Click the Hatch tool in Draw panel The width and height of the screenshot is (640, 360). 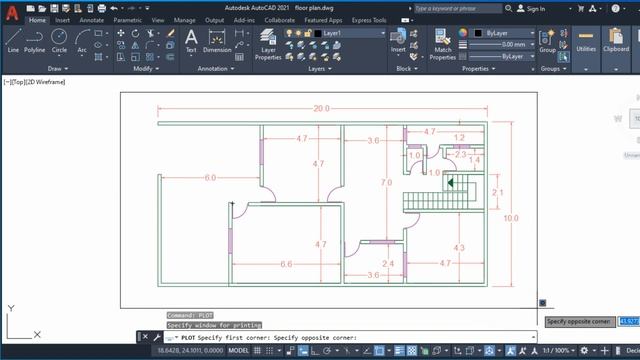[98, 57]
